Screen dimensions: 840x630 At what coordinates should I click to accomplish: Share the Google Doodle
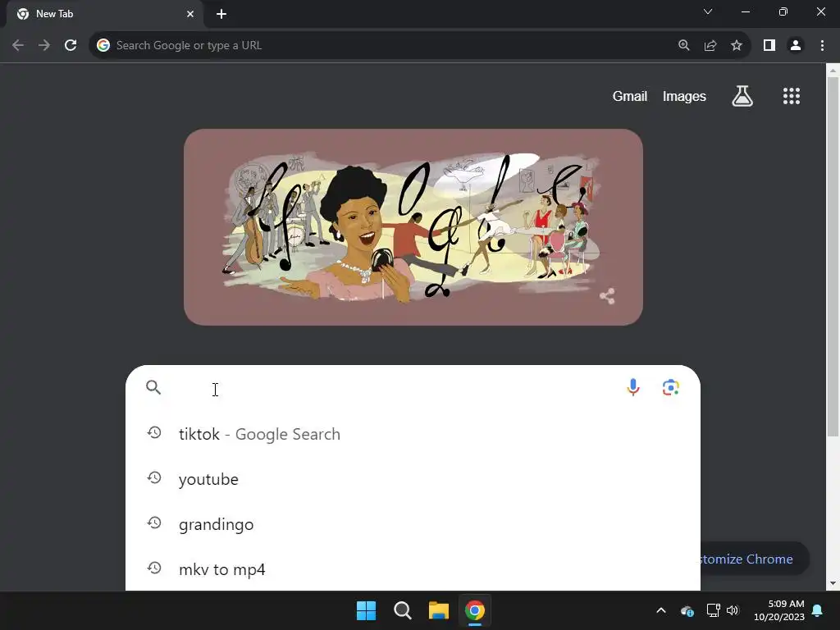click(x=607, y=295)
